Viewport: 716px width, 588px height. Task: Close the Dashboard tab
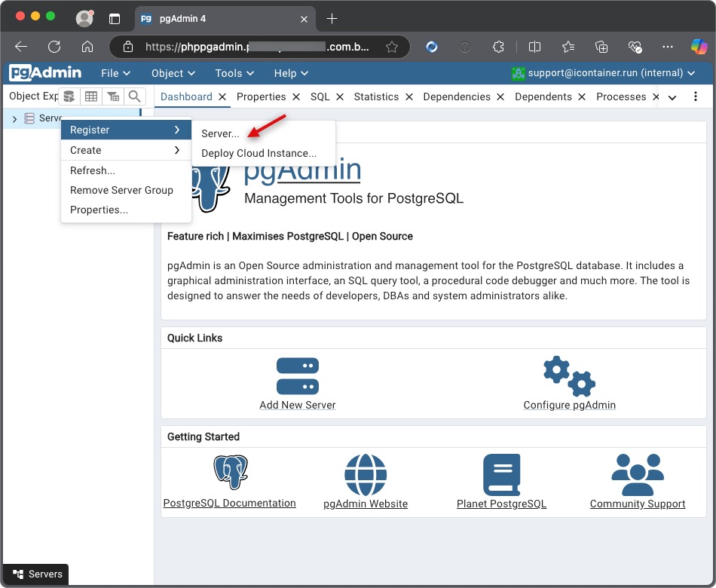(x=222, y=96)
